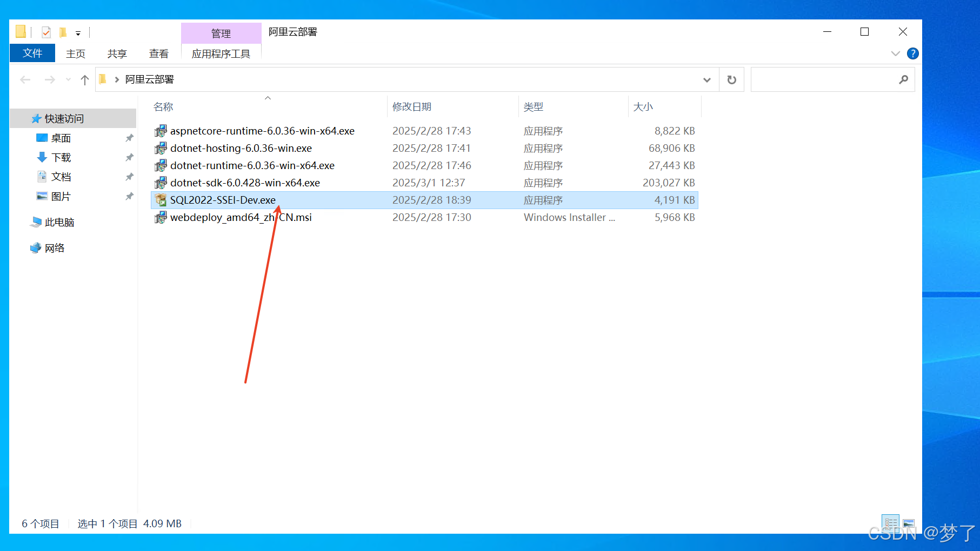The height and width of the screenshot is (551, 980).
Task: Open the 应用程序工具 ribbon tab
Action: [x=221, y=53]
